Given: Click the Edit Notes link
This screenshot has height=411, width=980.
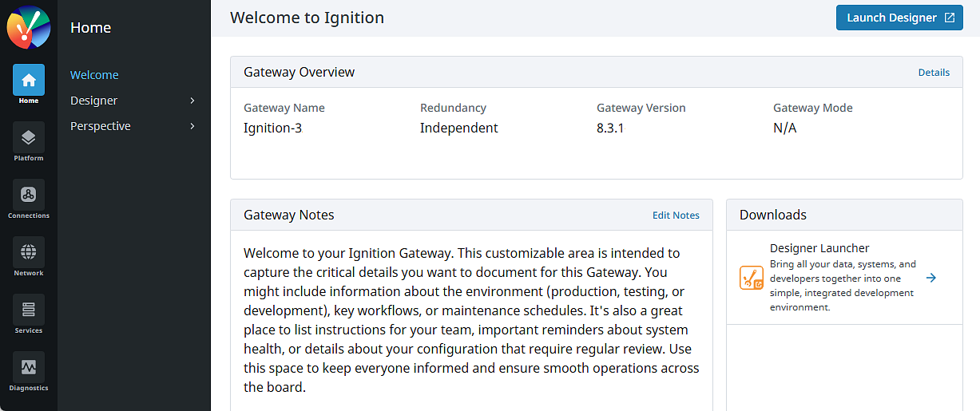Looking at the screenshot, I should click(676, 215).
